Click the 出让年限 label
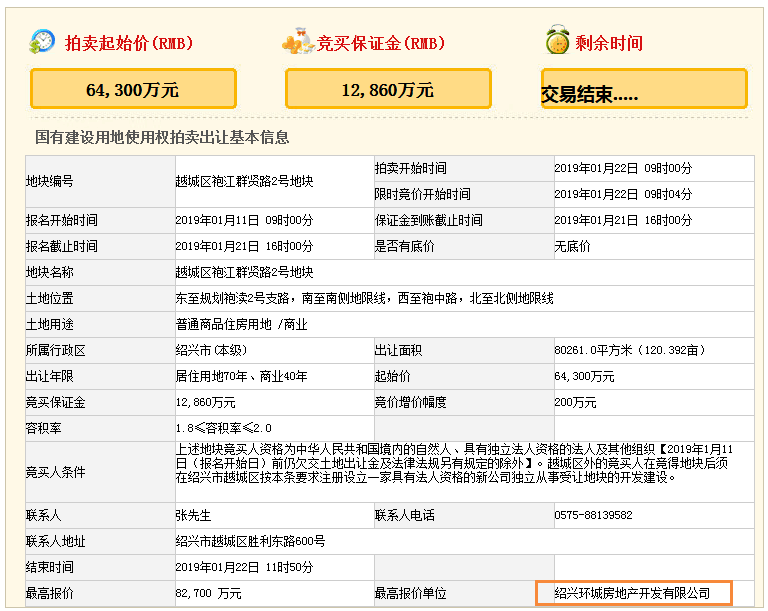Image resolution: width=768 pixels, height=611 pixels. tap(49, 376)
